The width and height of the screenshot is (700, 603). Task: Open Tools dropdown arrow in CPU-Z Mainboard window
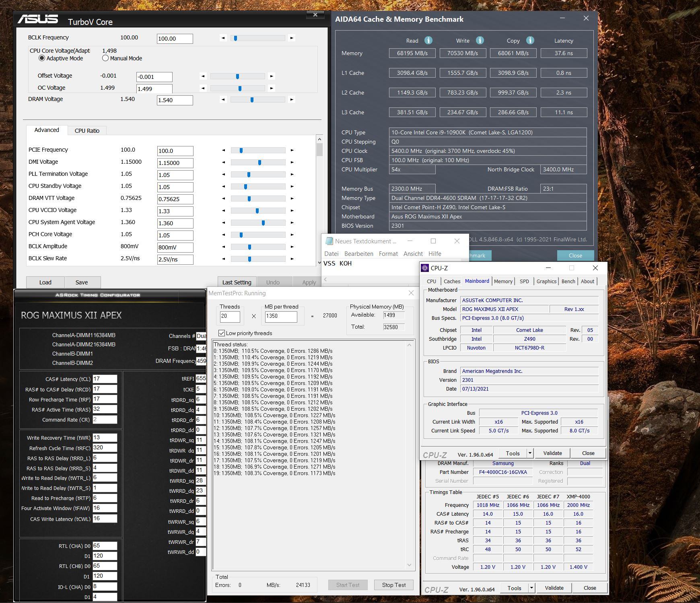(x=530, y=453)
